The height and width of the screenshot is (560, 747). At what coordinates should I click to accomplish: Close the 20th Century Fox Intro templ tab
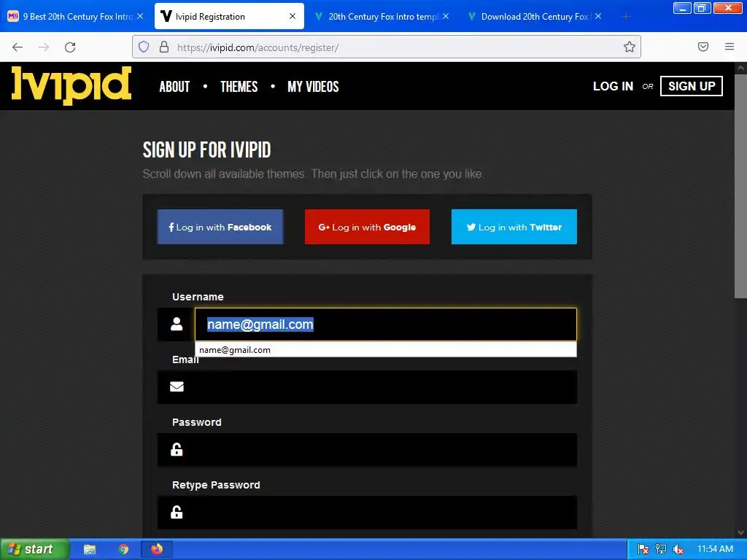(x=446, y=16)
